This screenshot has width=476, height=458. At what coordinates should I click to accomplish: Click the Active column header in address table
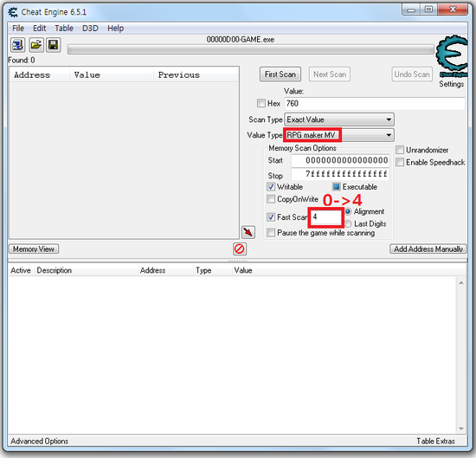tap(21, 270)
